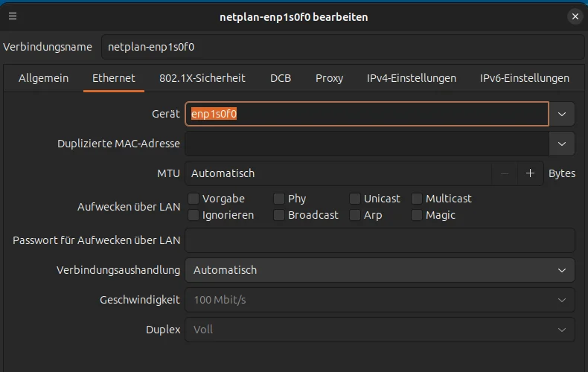
Task: Close the netplan-enp1s0f0 edit dialog
Action: pyautogui.click(x=575, y=16)
